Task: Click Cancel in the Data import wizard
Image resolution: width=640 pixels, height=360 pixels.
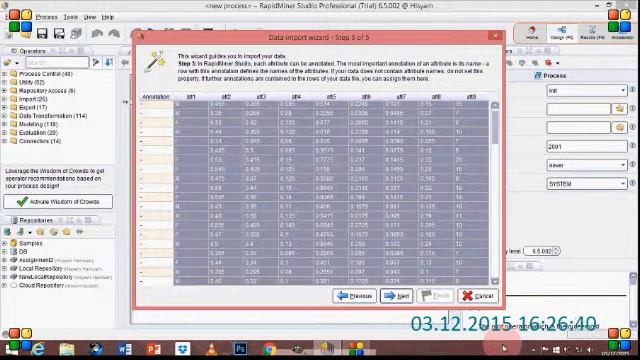Action: tap(478, 296)
